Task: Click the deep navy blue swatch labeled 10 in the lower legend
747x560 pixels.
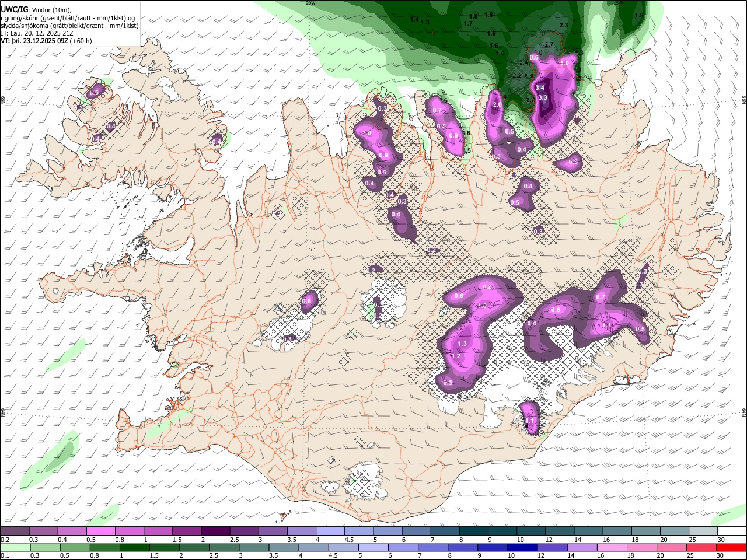Action: (522, 547)
